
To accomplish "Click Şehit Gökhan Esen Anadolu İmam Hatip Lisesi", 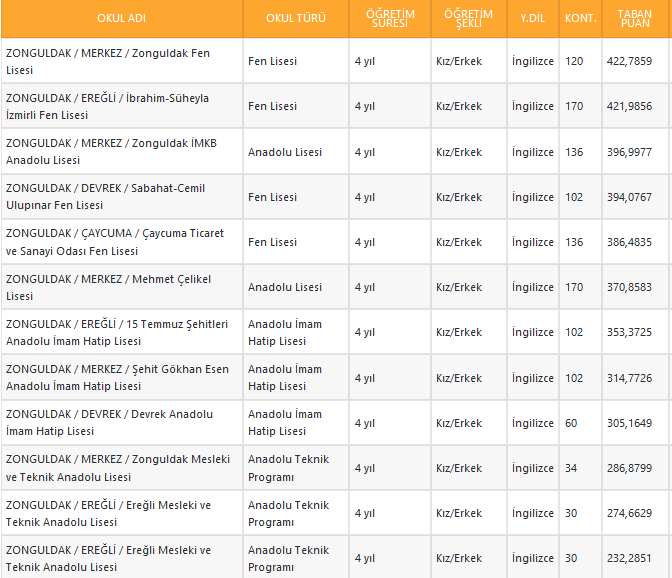I will [x=117, y=377].
